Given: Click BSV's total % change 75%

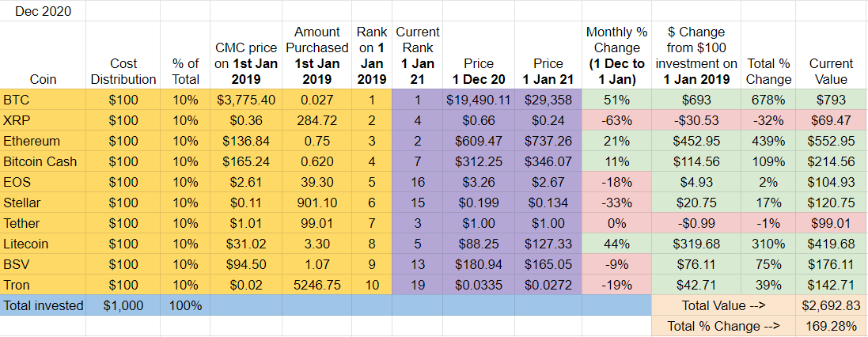Looking at the screenshot, I should pyautogui.click(x=768, y=265).
